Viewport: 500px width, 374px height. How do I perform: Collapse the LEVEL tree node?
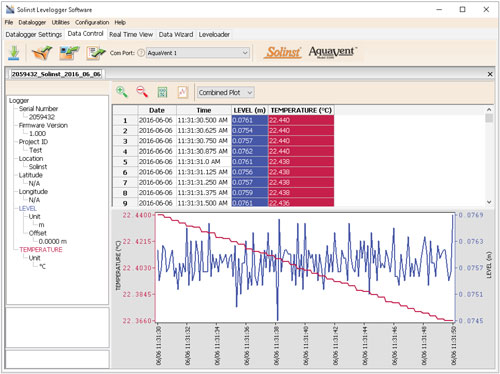click(27, 208)
